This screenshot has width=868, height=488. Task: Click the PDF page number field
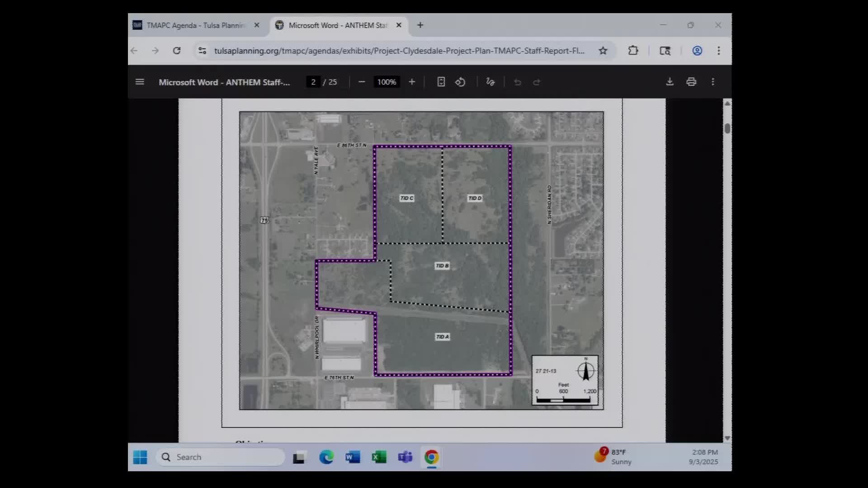[313, 82]
